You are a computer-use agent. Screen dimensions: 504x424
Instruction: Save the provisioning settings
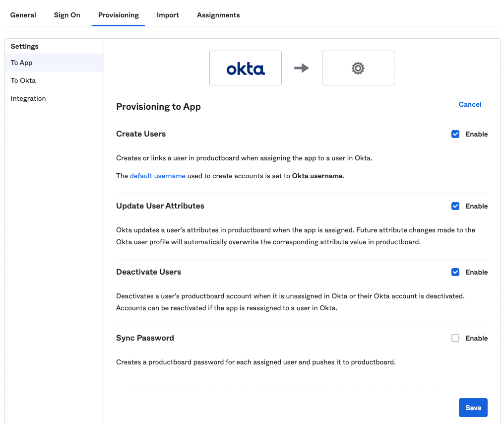pyautogui.click(x=473, y=407)
